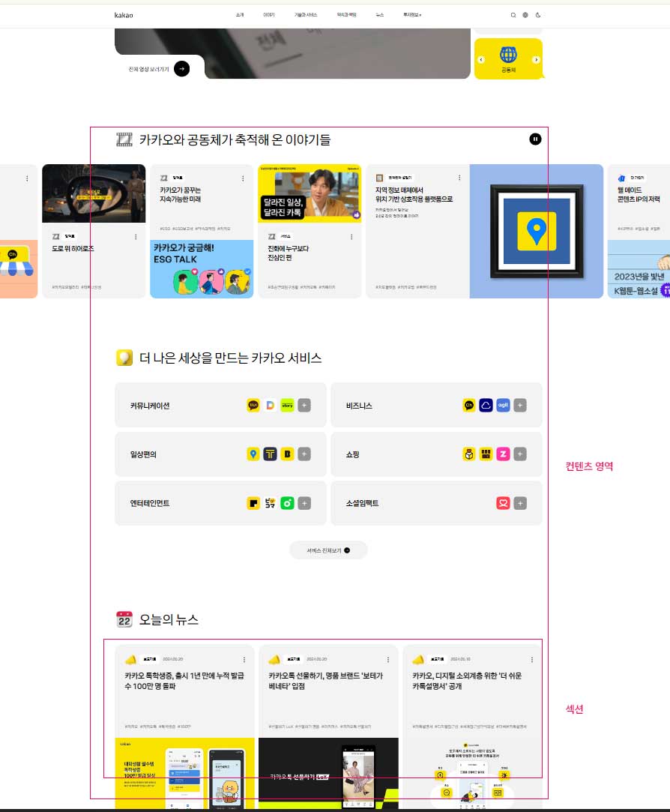This screenshot has width=670, height=812.
Task: Click the yellow page icon in 엔터테인먼트 row
Action: coord(253,503)
